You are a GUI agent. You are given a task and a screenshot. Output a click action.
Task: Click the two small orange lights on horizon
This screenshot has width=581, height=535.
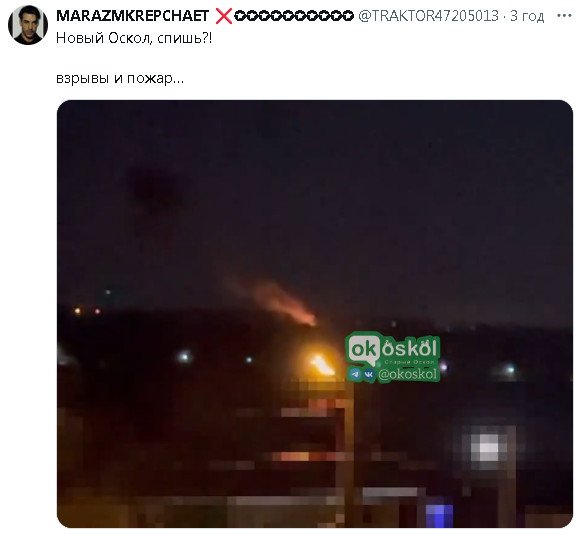87,311
